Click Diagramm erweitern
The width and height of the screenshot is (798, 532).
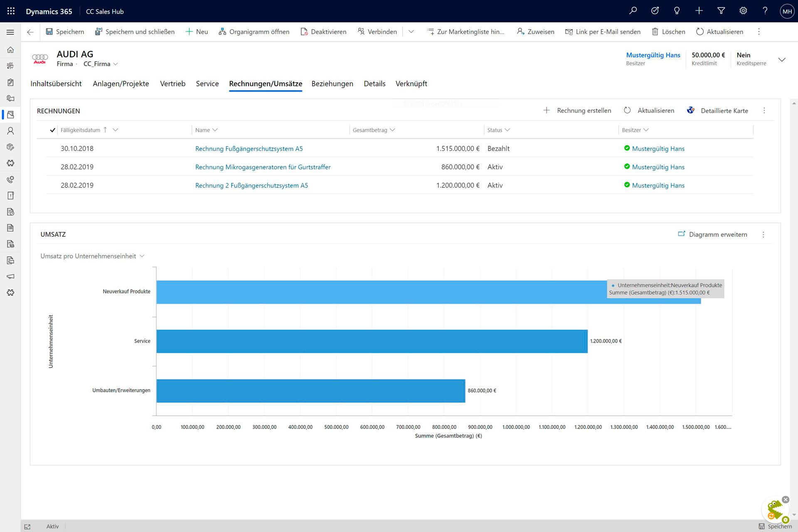[x=712, y=234]
